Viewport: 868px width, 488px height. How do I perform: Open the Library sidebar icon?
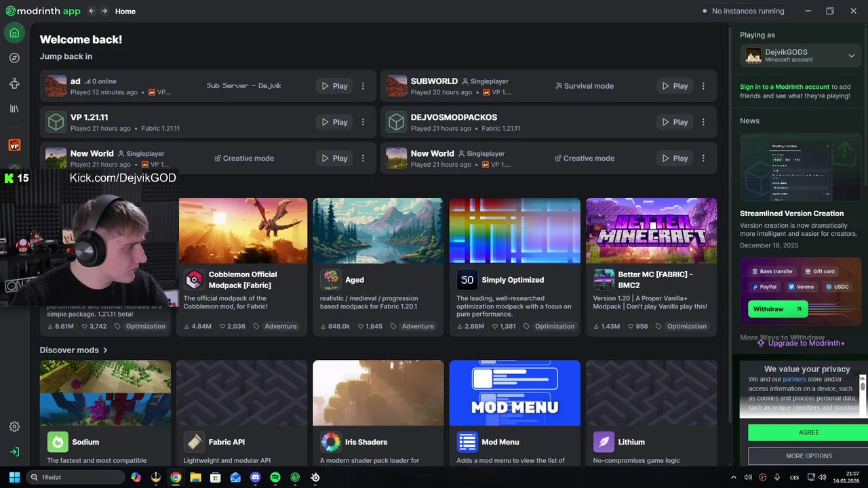tap(14, 108)
